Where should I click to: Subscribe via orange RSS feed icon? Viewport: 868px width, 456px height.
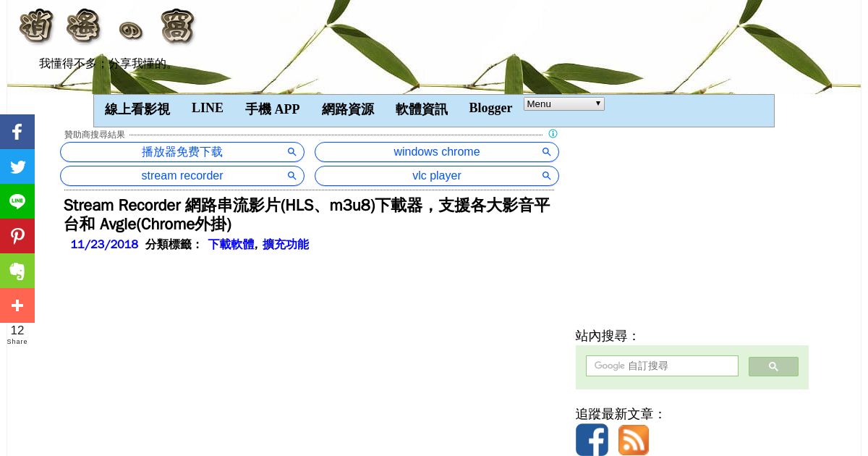coord(634,440)
